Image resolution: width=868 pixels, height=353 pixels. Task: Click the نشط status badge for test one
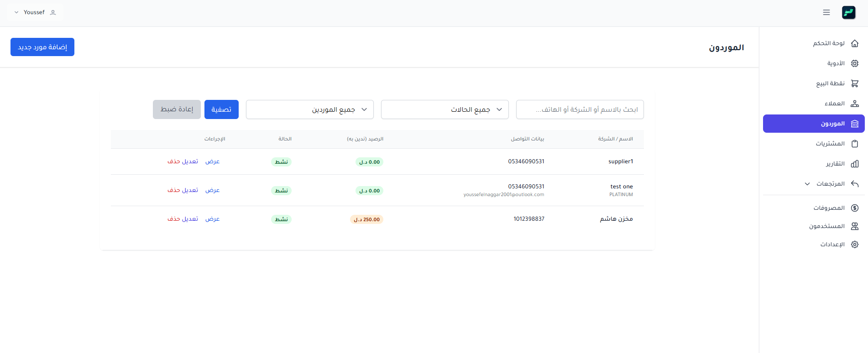pyautogui.click(x=282, y=191)
